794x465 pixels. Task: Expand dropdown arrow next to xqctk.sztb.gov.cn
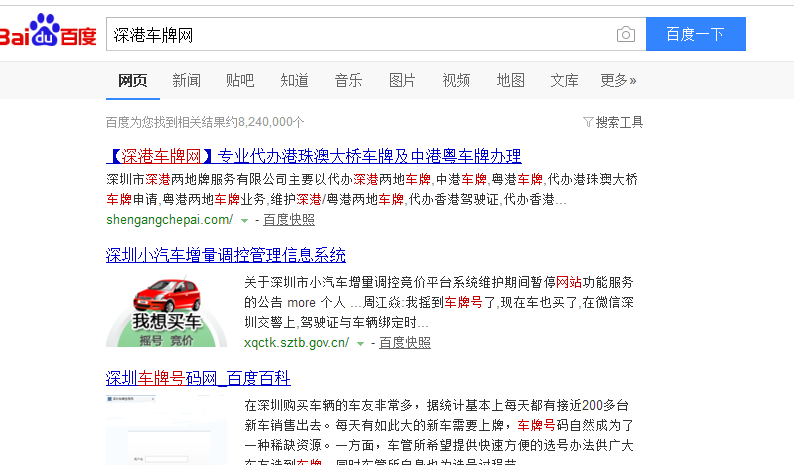coord(360,343)
